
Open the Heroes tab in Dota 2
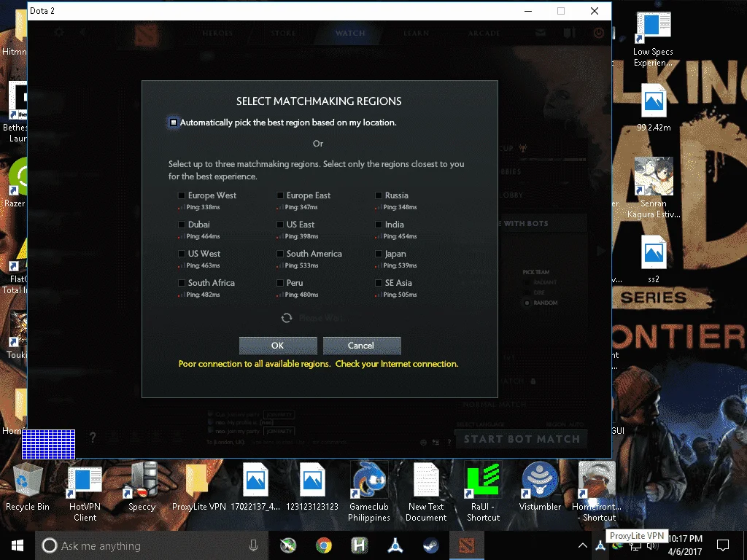(x=217, y=33)
